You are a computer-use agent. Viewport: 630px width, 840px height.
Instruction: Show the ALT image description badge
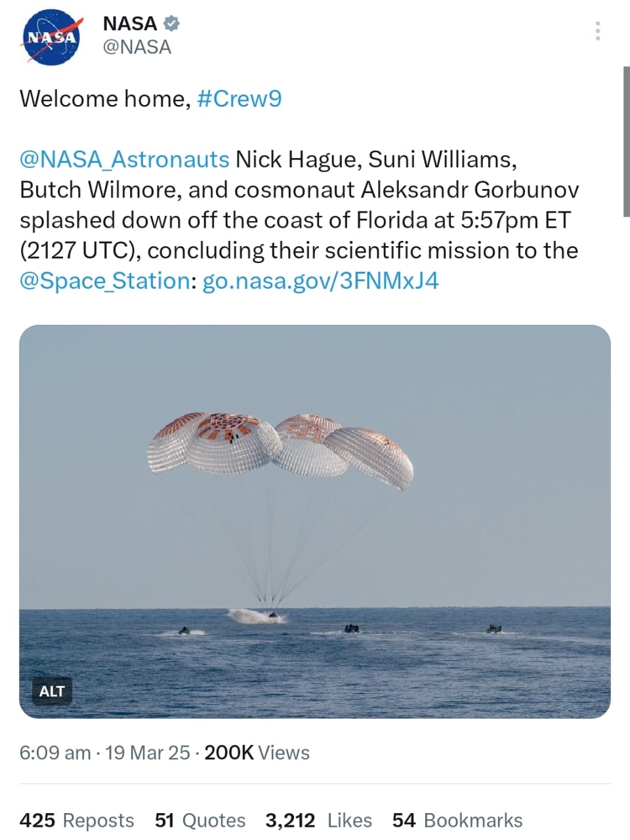pos(52,691)
